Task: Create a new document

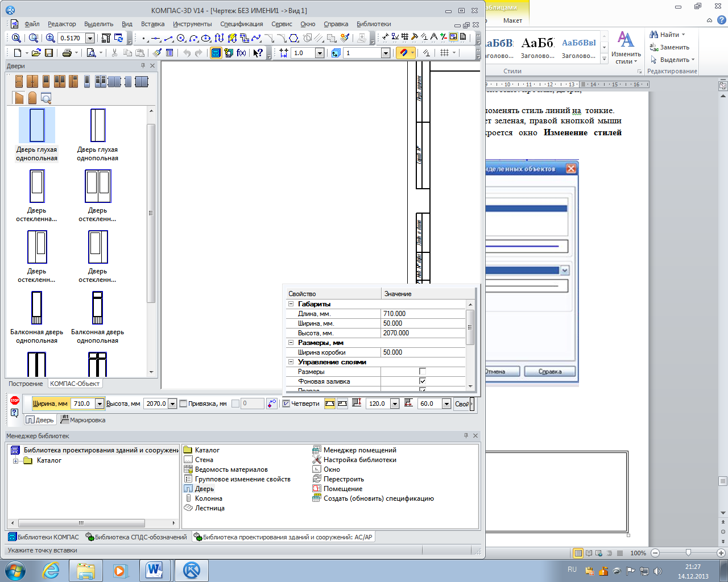Action: coord(18,53)
